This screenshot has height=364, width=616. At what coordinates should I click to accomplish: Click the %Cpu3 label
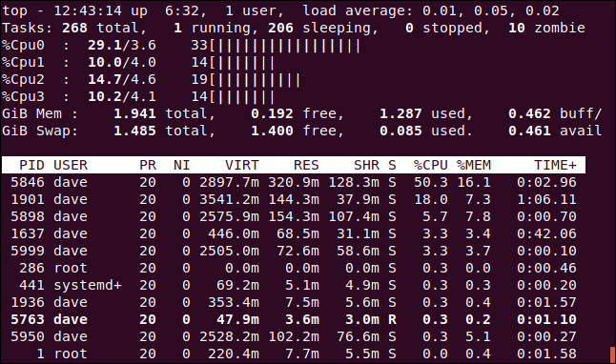(23, 96)
